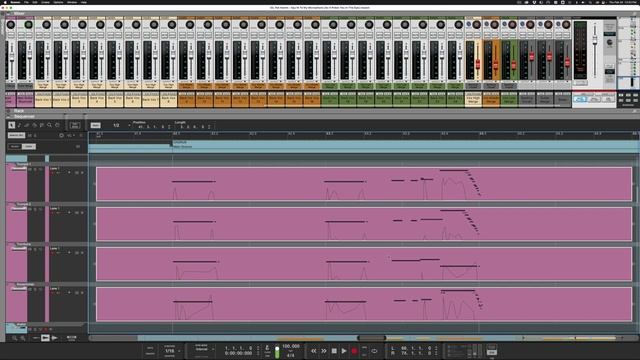Open the Help menu

click(x=84, y=2)
